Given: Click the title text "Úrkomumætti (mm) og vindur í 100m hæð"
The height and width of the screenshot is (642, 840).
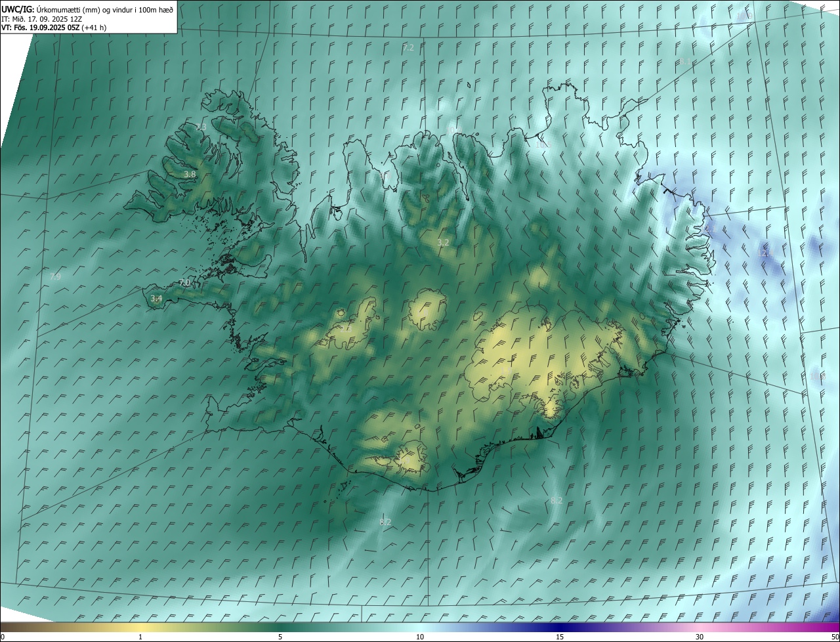Looking at the screenshot, I should tap(105, 9).
